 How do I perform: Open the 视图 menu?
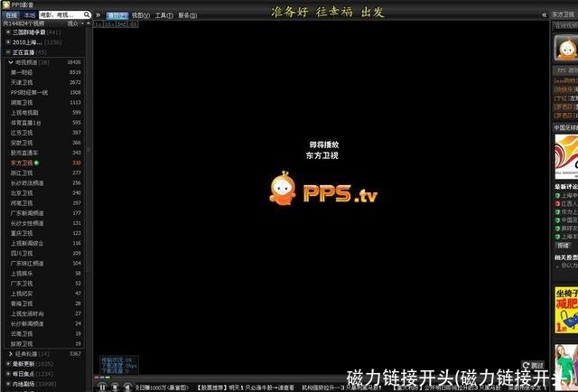click(141, 15)
